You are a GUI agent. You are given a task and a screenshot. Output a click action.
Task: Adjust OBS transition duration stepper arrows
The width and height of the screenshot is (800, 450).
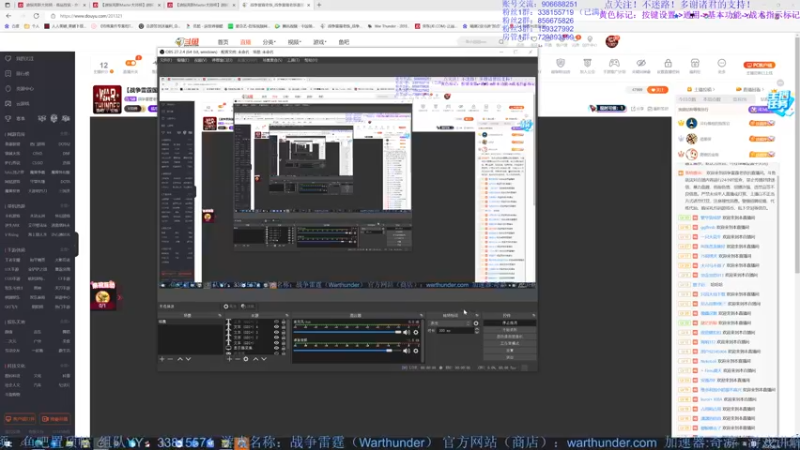(477, 331)
